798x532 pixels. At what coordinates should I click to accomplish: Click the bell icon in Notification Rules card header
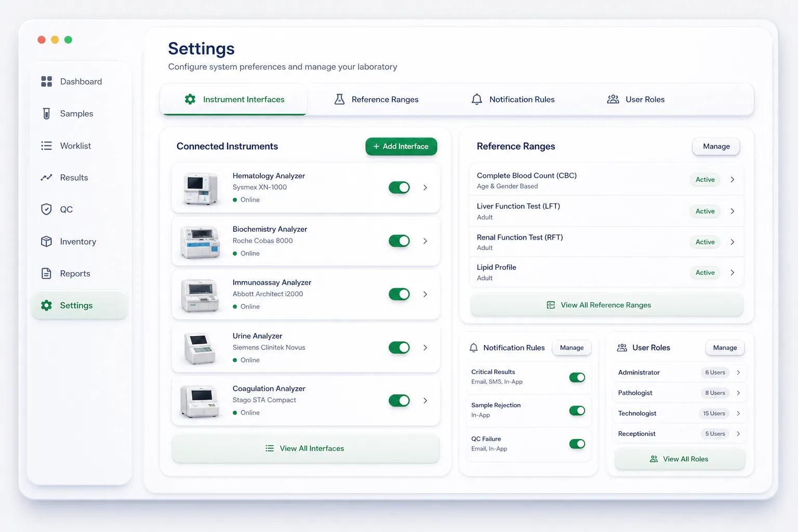coord(473,348)
